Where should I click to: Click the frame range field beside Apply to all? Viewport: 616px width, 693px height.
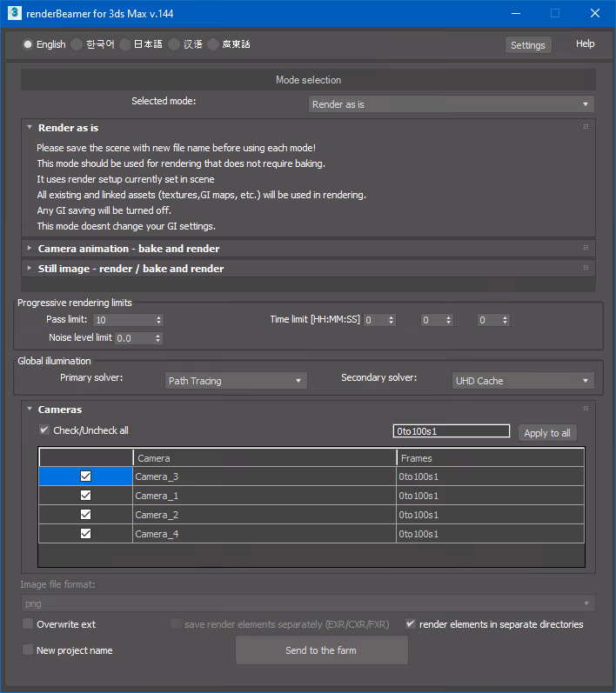coord(451,431)
